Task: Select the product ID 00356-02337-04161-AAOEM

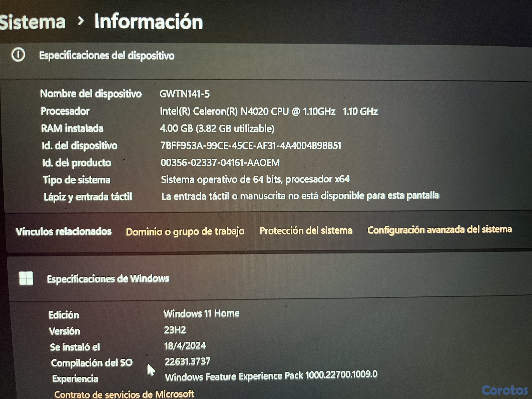Action: click(x=220, y=163)
